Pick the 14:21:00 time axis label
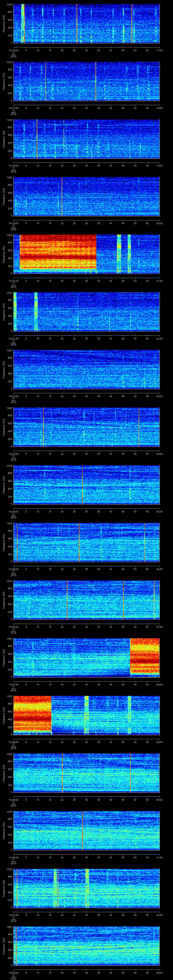173x980 pixels. (x=13, y=339)
